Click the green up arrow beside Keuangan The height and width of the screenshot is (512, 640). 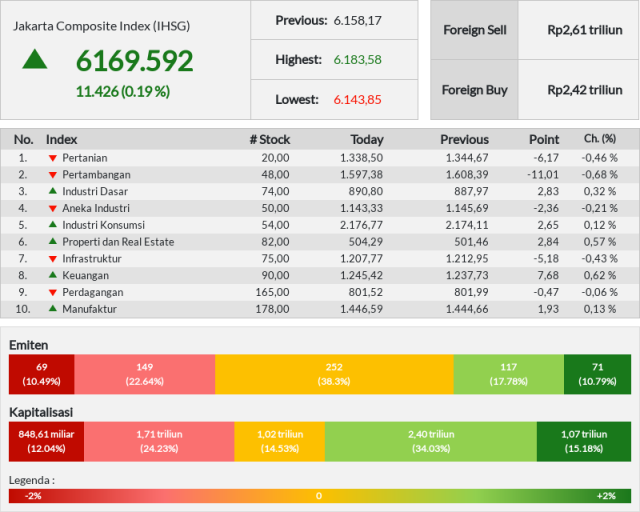(53, 275)
